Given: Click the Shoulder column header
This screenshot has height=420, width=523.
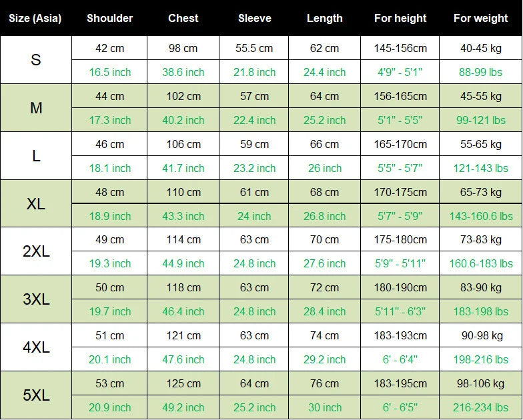Looking at the screenshot, I should coord(109,18).
